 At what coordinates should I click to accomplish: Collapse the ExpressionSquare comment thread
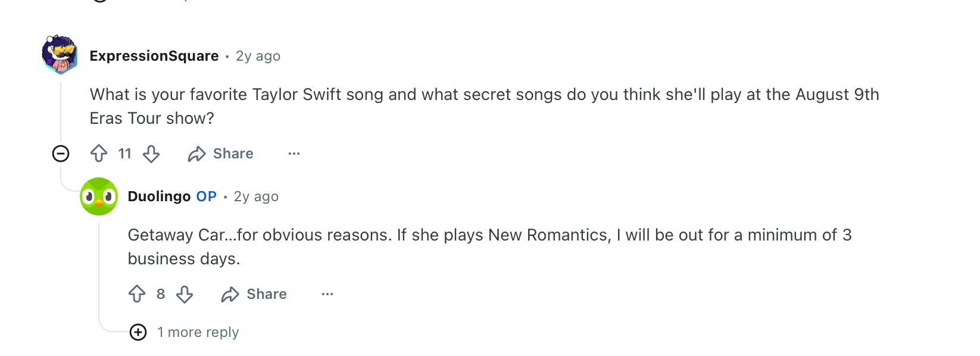pyautogui.click(x=61, y=154)
